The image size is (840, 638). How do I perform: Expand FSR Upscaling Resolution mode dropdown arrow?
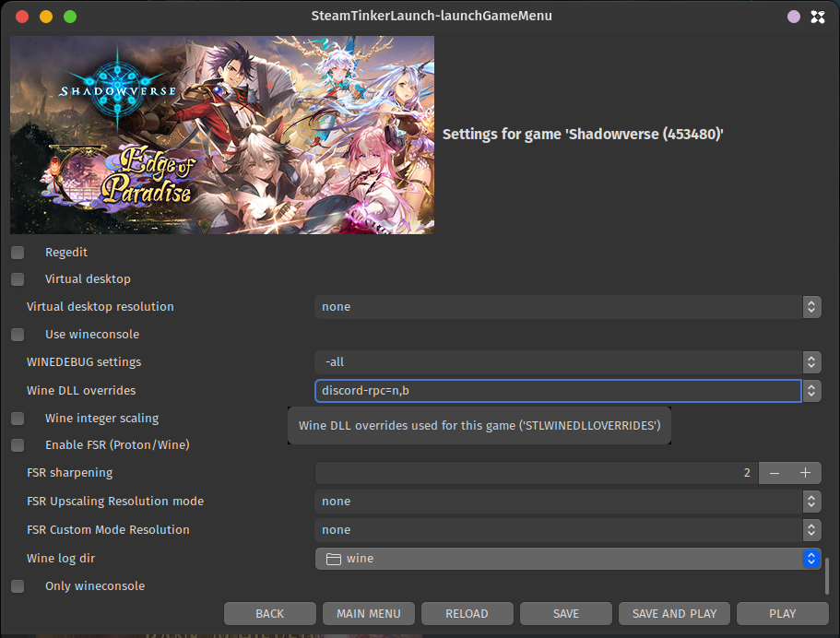point(811,502)
